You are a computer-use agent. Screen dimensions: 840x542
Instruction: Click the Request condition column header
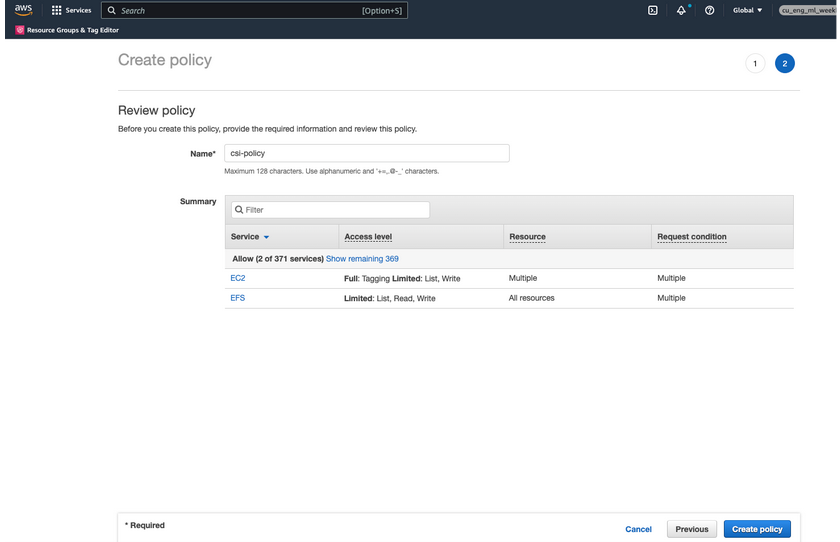point(691,237)
